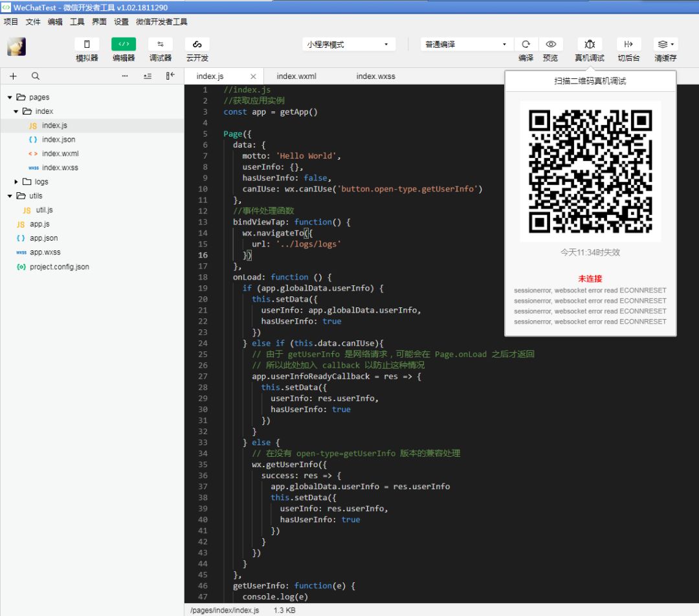Open the 文件 menu
The width and height of the screenshot is (699, 616).
[33, 22]
